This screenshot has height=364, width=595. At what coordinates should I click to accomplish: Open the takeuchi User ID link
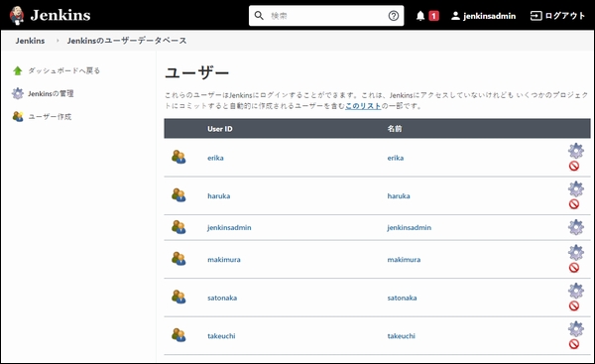pyautogui.click(x=221, y=336)
